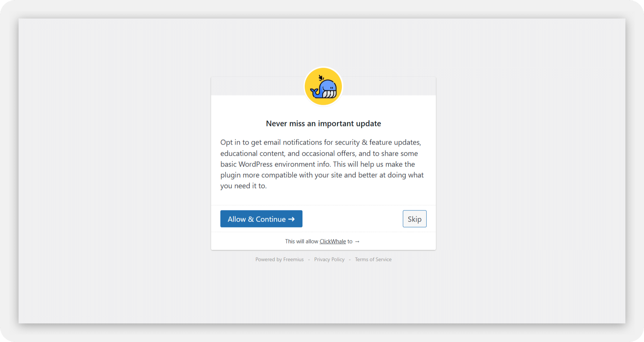Skip the opt-in prompt
This screenshot has height=342, width=644.
pos(414,219)
